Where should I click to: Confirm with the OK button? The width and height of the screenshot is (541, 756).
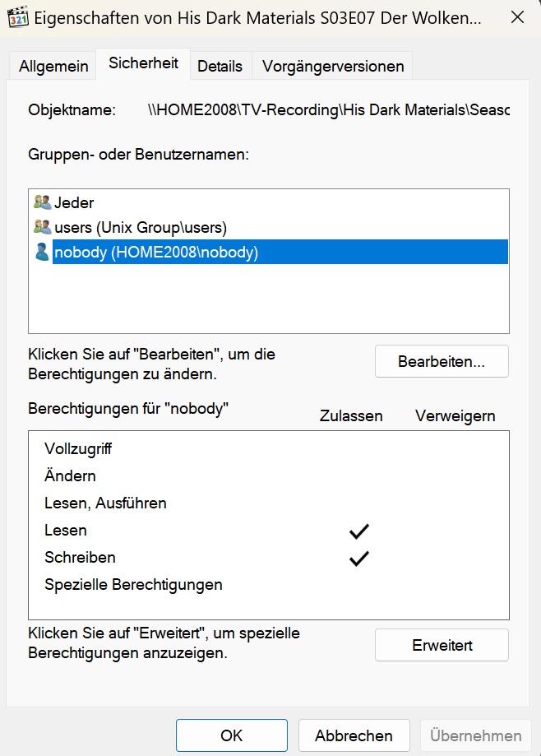click(x=232, y=735)
